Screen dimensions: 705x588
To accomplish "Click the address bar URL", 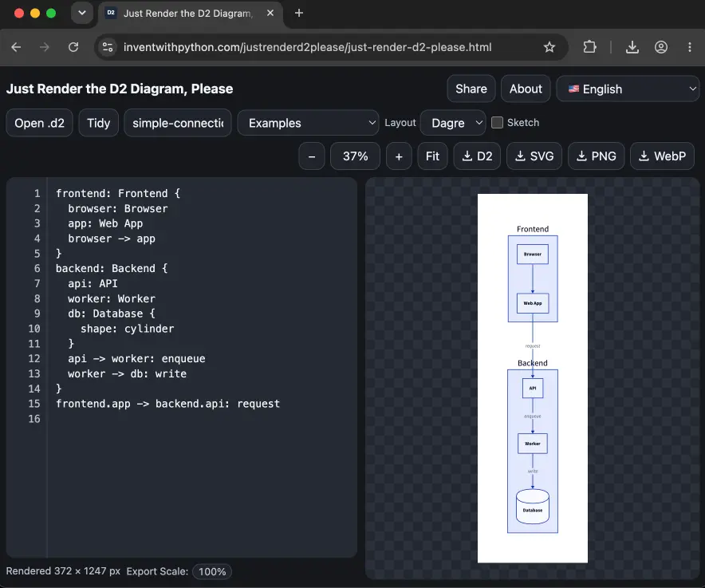I will [308, 47].
